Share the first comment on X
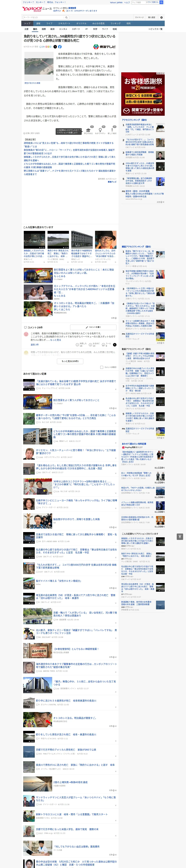186x868 pixels. pyautogui.click(x=114, y=345)
